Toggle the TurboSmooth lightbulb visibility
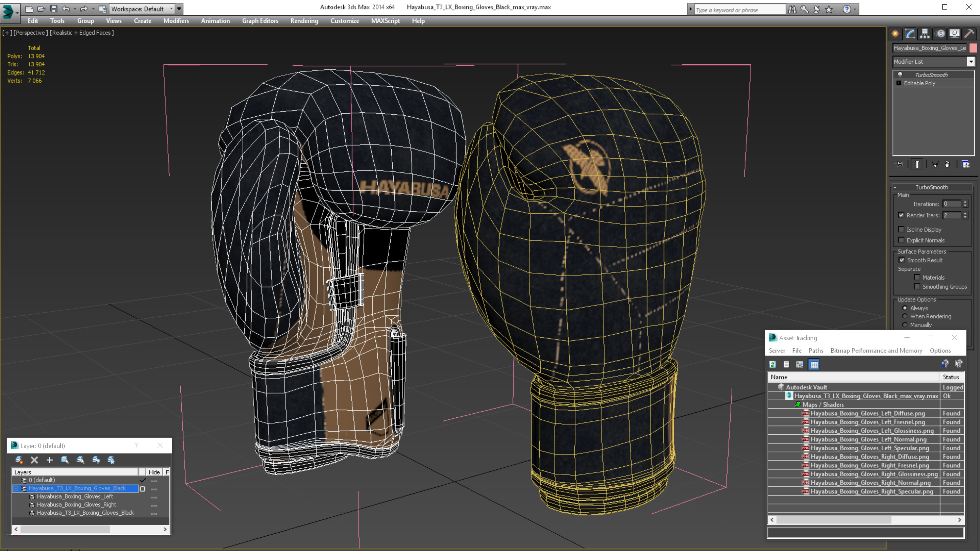The width and height of the screenshot is (980, 551). coord(900,74)
